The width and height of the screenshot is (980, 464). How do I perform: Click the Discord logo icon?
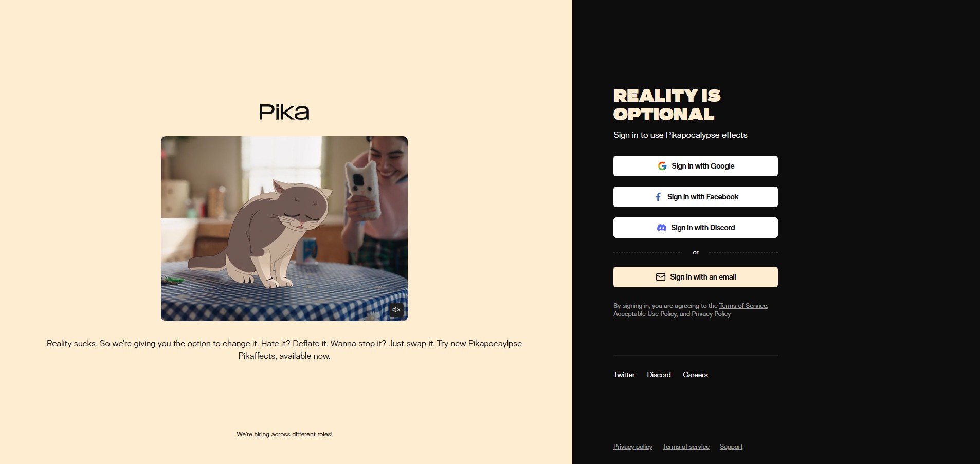point(662,228)
